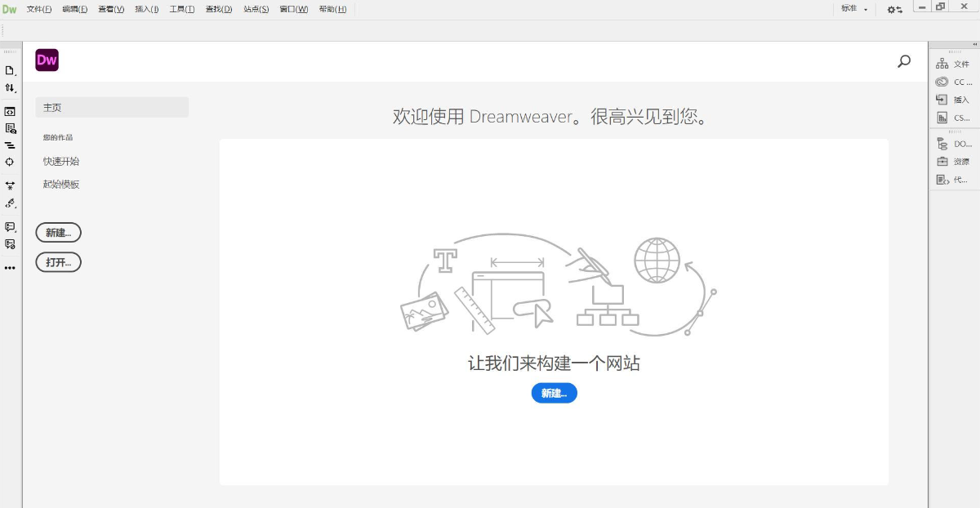980x508 pixels.
Task: Click the search magnifier icon
Action: click(904, 61)
